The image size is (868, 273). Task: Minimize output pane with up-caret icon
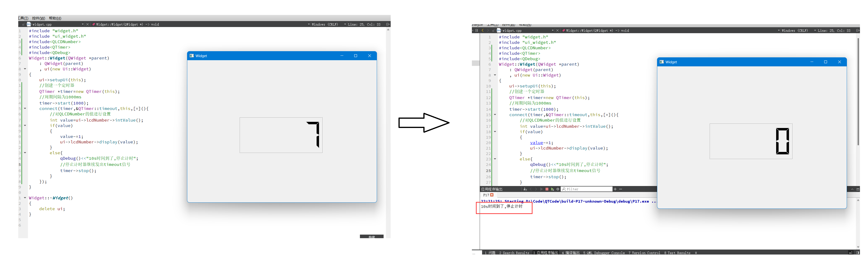tap(852, 189)
